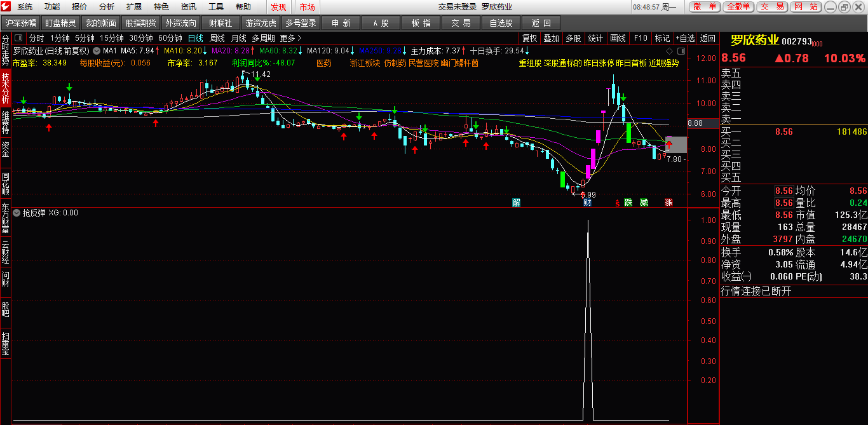
Task: Select the 1分钟 period tab
Action: pyautogui.click(x=60, y=38)
